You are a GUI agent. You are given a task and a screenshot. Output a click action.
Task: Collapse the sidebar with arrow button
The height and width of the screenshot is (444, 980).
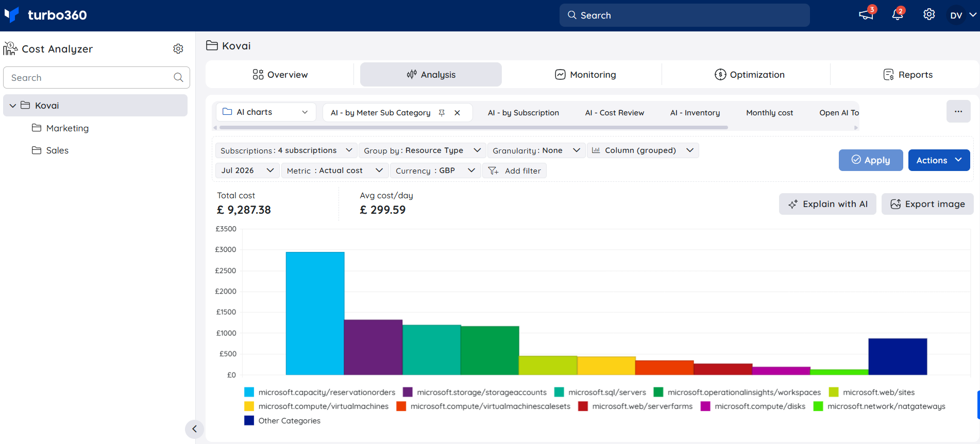point(194,429)
